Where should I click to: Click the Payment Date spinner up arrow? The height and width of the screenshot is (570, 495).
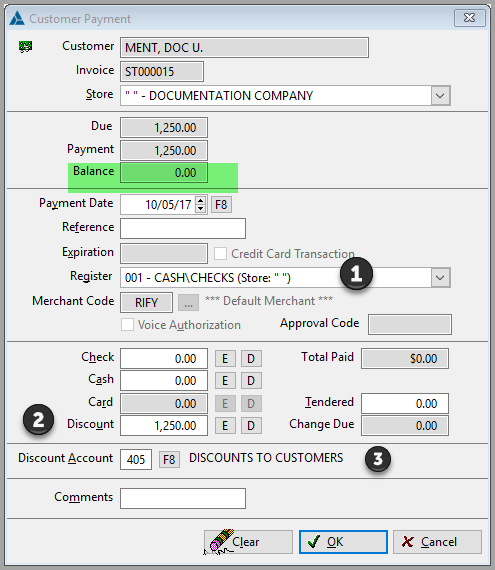[200, 200]
